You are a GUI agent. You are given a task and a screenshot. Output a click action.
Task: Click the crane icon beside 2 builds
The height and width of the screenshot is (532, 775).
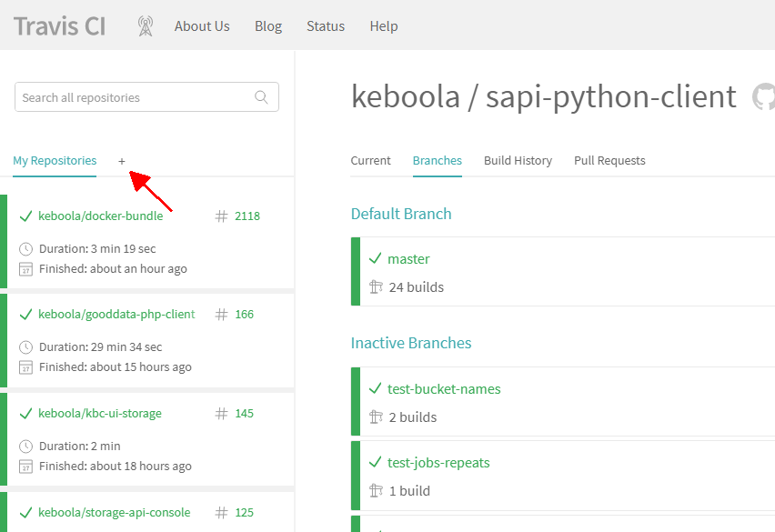[x=377, y=417]
